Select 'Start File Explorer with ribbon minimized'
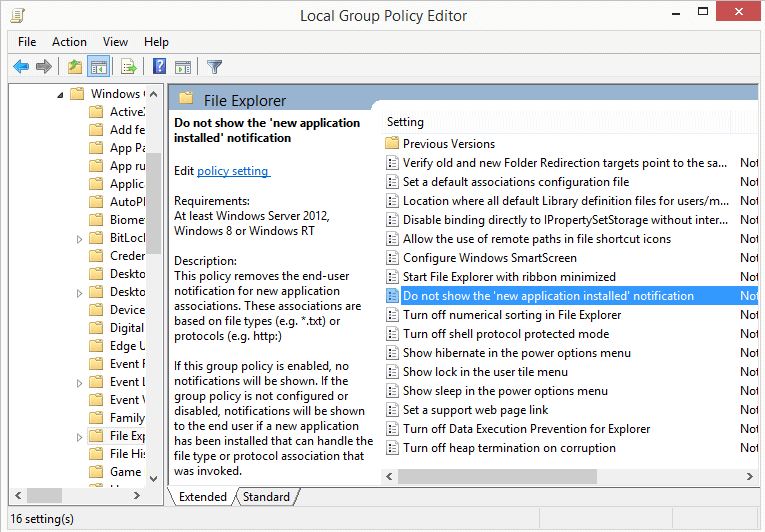This screenshot has height=532, width=765. tap(509, 277)
